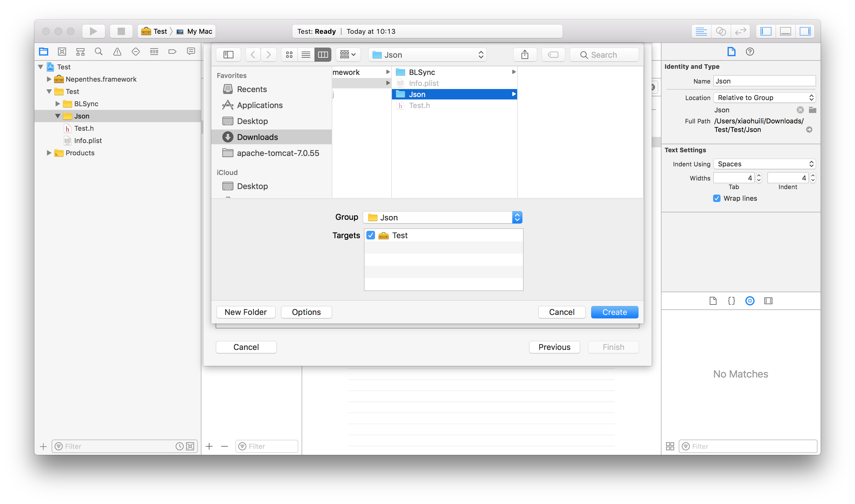This screenshot has height=504, width=855.
Task: Toggle the left navigator panel
Action: coord(766,31)
